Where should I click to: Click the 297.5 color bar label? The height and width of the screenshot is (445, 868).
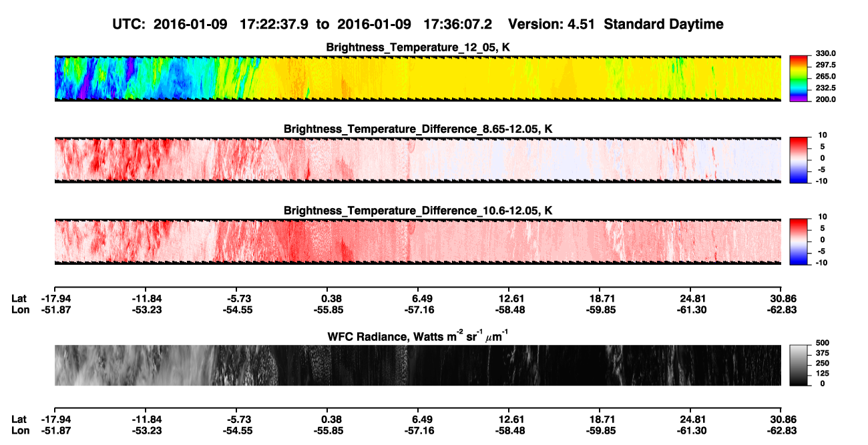tap(825, 65)
